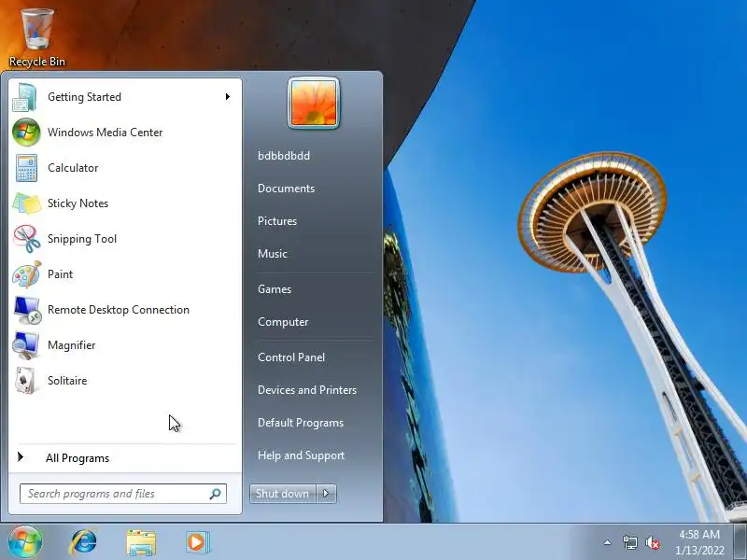Open the Magnifier icon
Viewport: 747px width, 560px height.
(26, 345)
